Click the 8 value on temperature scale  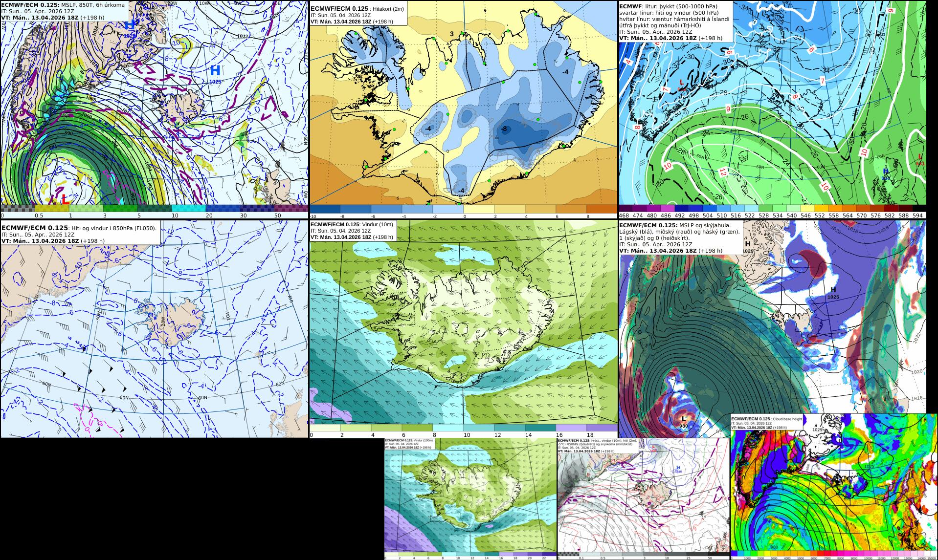[x=587, y=216]
